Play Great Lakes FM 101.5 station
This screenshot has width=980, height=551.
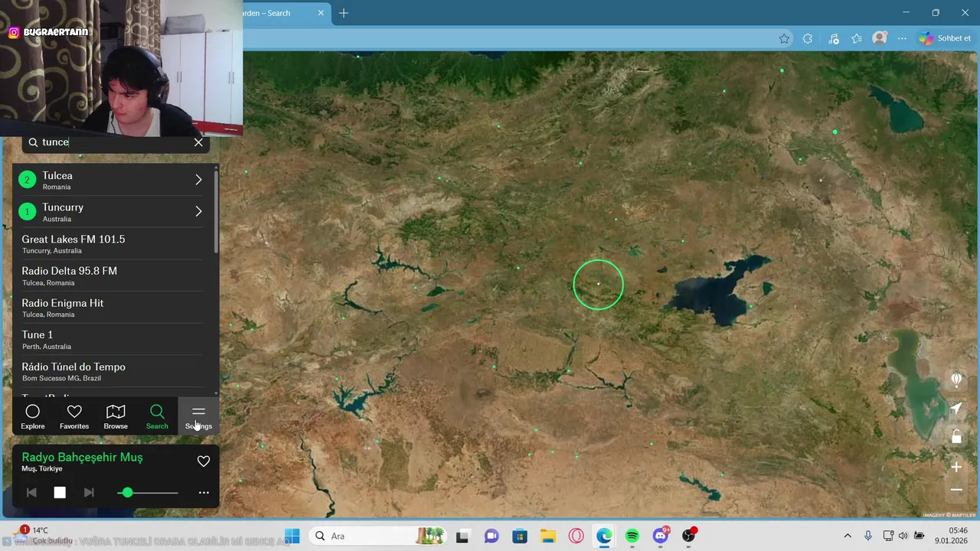[113, 244]
